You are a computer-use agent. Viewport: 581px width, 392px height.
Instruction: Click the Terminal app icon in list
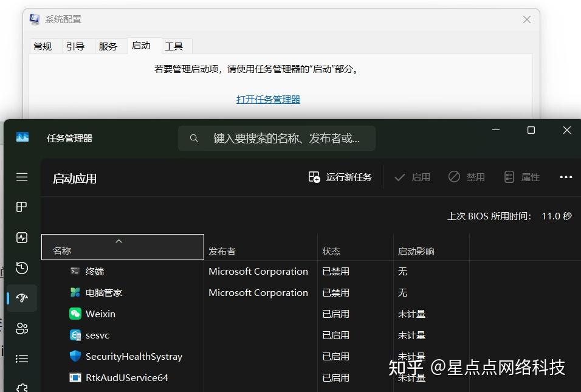(75, 271)
